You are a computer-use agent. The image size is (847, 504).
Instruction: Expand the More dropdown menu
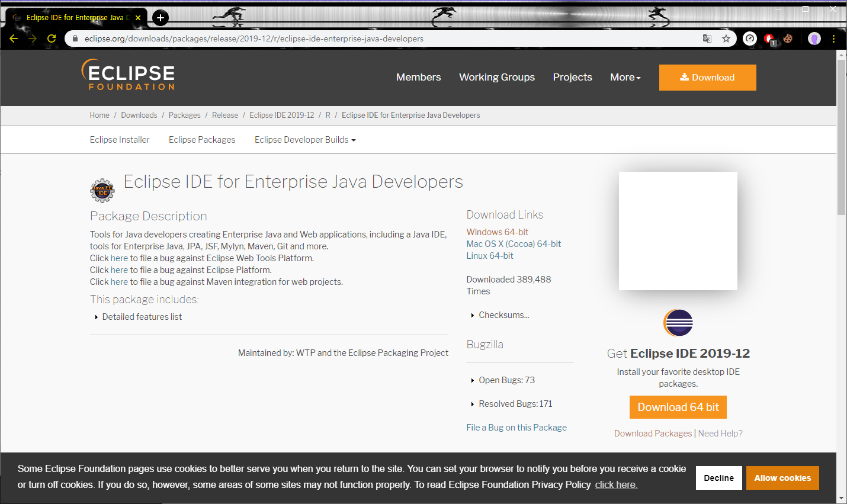[x=625, y=77]
